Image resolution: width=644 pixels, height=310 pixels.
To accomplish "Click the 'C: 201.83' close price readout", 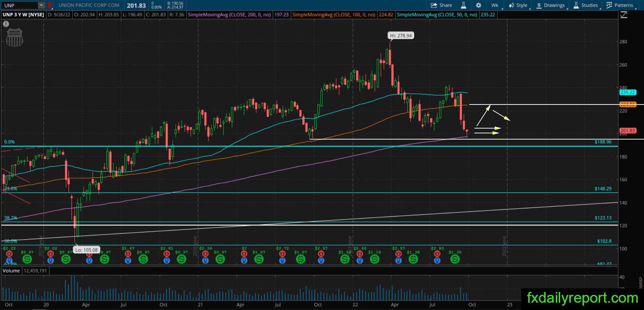I will click(x=155, y=15).
